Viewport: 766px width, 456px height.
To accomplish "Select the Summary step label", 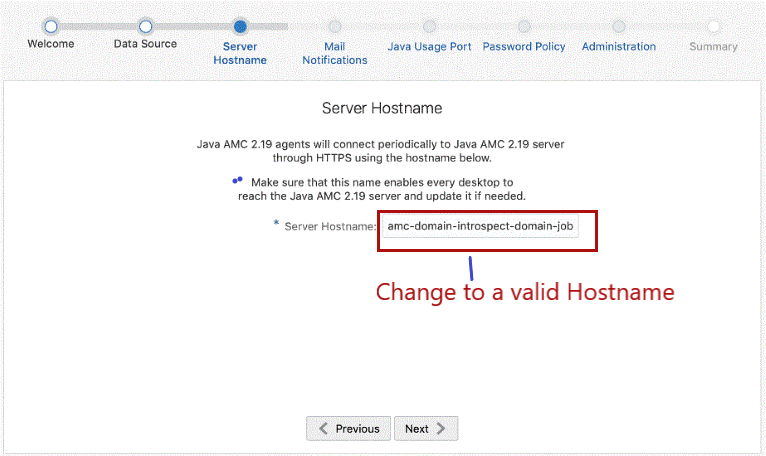I will point(714,46).
